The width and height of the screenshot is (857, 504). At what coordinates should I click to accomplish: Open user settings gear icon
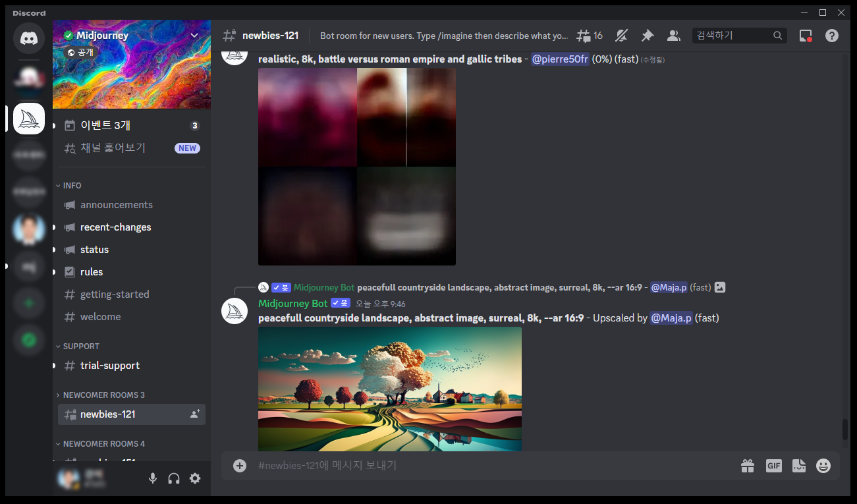195,478
